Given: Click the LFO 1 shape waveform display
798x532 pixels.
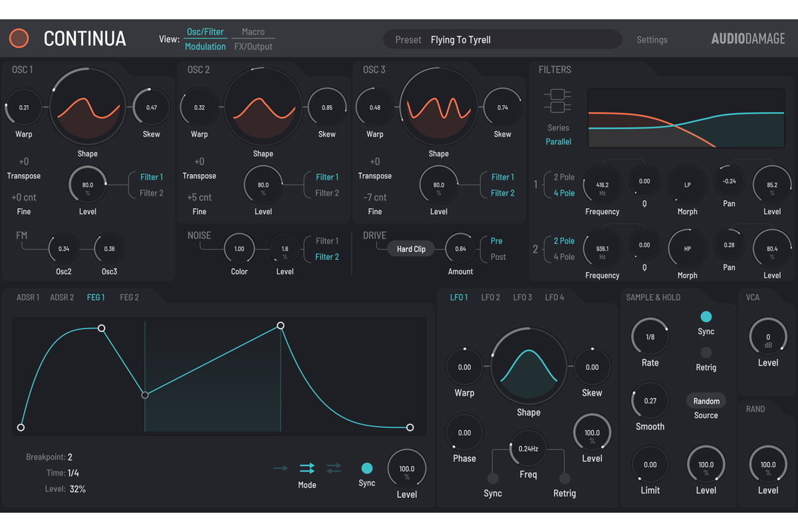Looking at the screenshot, I should coord(528,366).
